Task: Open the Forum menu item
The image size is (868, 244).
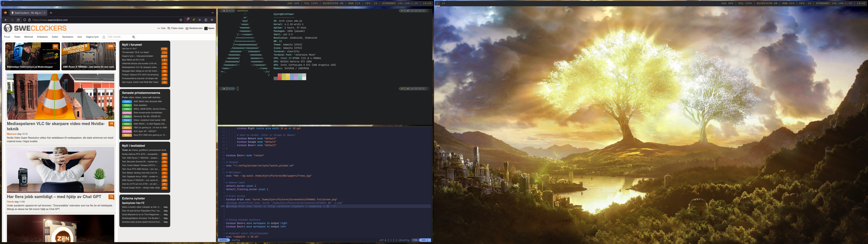Action: [x=7, y=37]
